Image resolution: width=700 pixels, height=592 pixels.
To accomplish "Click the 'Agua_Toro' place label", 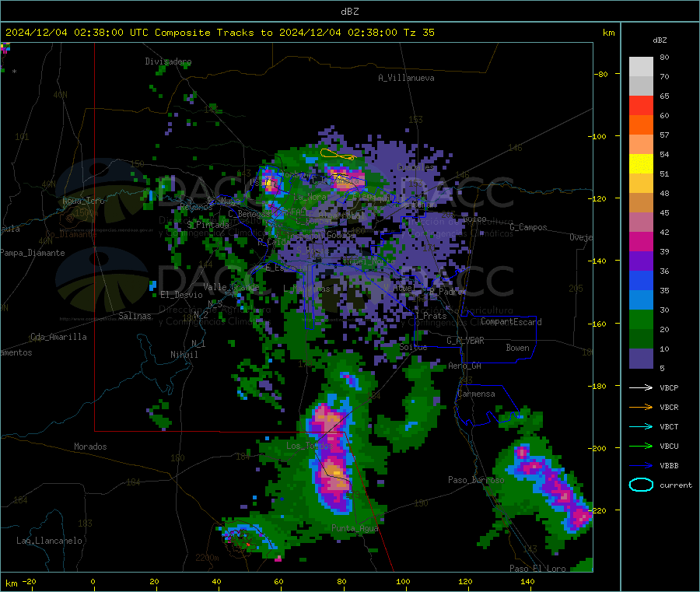I will (x=83, y=201).
